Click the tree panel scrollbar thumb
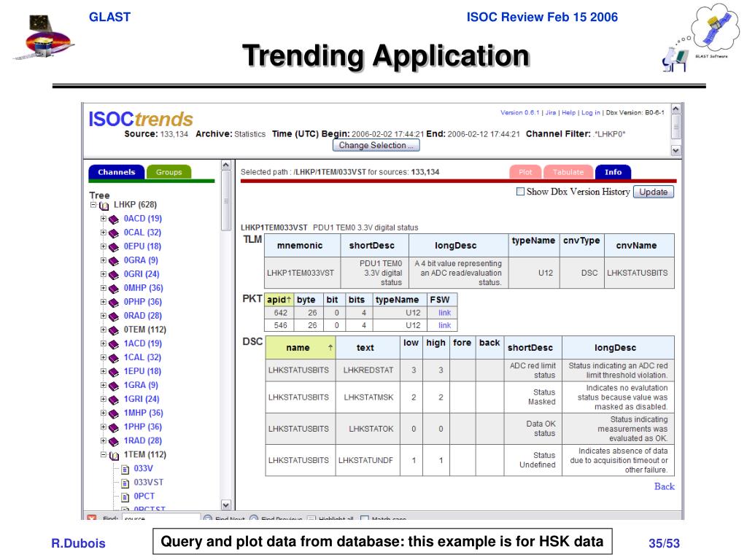 pos(226,201)
